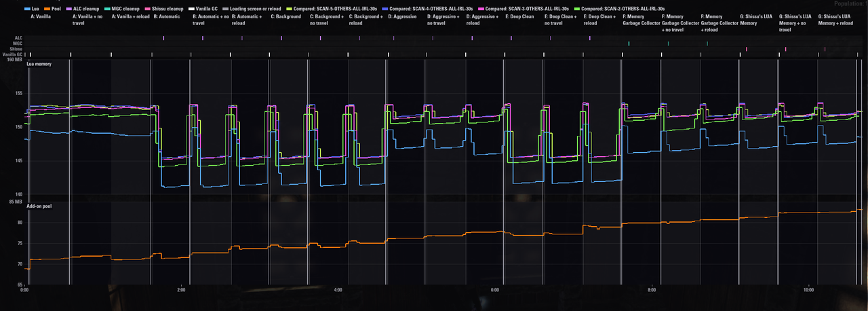Click ALC marker under C: Background label
Image resolution: width=868 pixels, height=311 pixels.
tap(281, 38)
